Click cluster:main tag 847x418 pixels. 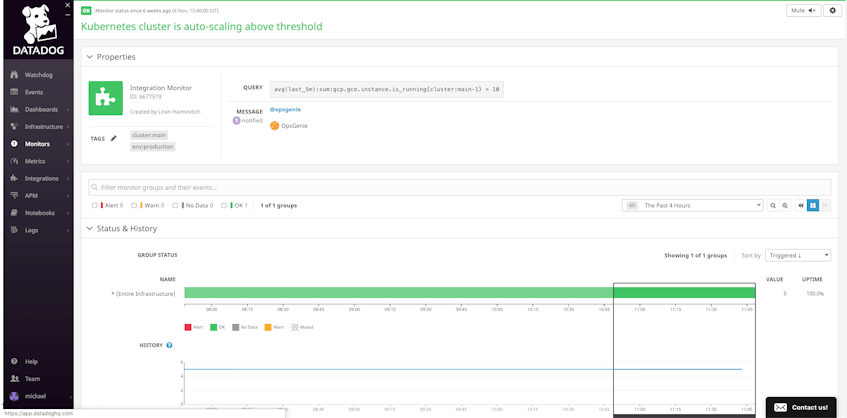[x=148, y=135]
